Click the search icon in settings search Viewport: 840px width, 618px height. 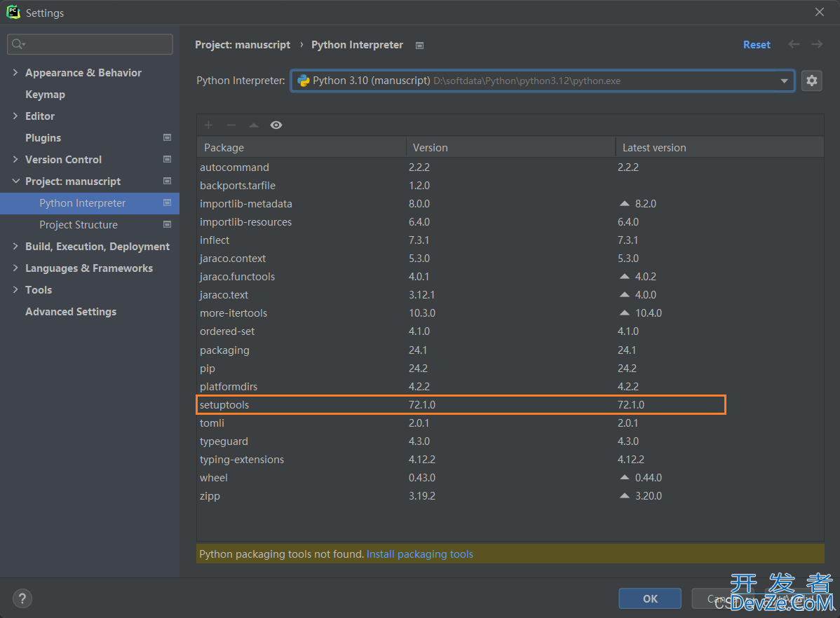tap(18, 44)
